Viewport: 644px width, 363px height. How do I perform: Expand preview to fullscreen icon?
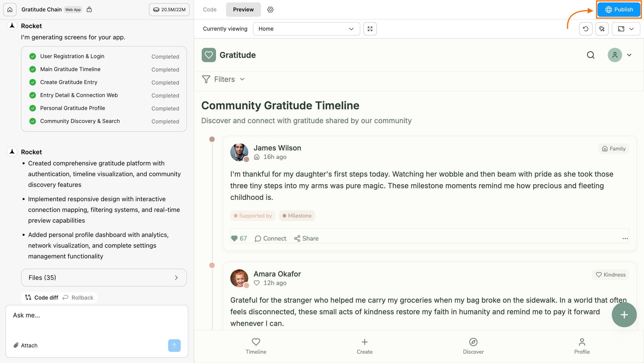point(370,29)
